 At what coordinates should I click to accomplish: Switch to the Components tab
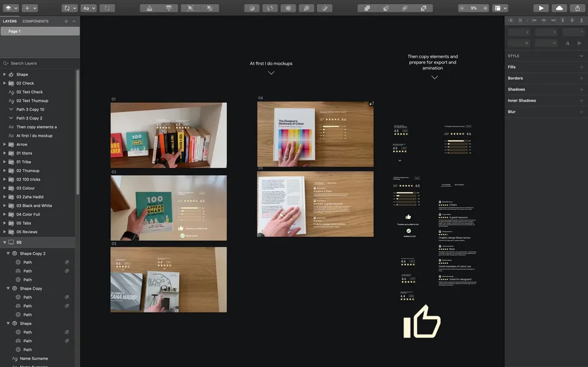[36, 21]
